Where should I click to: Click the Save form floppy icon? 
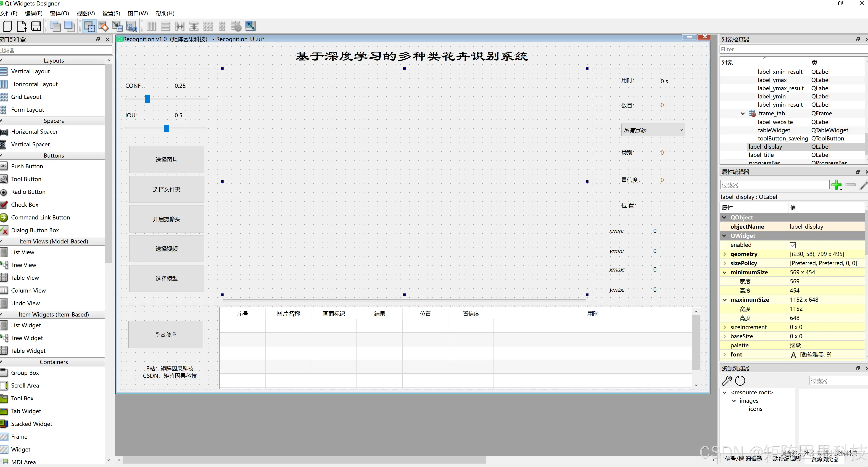36,26
